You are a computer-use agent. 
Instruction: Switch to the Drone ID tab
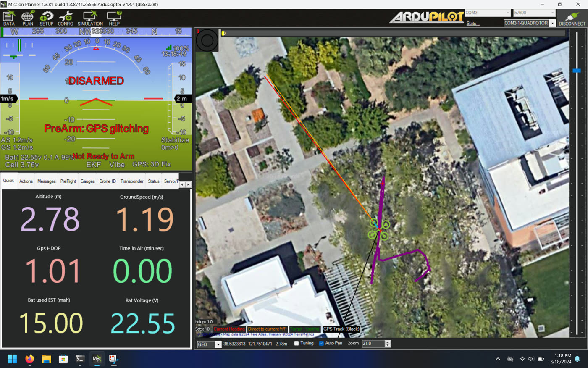point(108,181)
